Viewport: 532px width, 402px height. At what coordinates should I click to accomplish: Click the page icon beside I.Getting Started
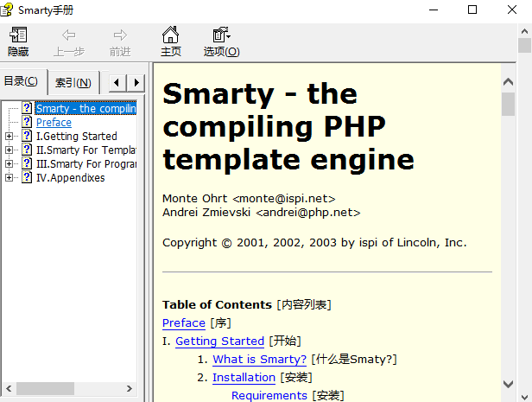pos(28,137)
